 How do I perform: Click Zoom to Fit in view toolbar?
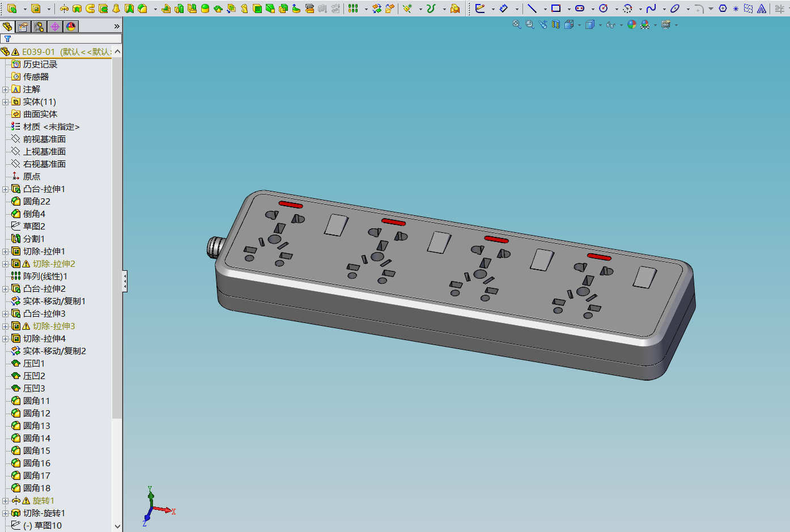click(x=517, y=24)
